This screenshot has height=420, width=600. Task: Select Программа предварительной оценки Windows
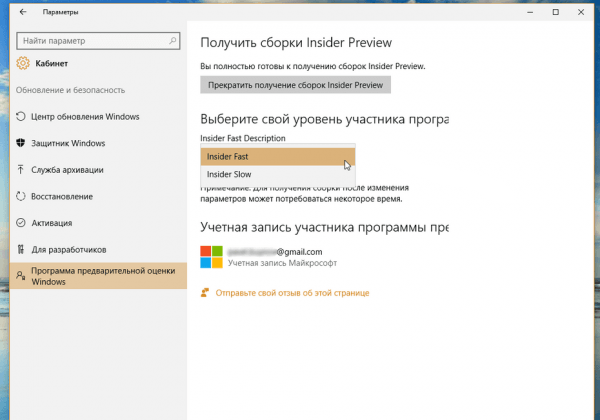98,276
